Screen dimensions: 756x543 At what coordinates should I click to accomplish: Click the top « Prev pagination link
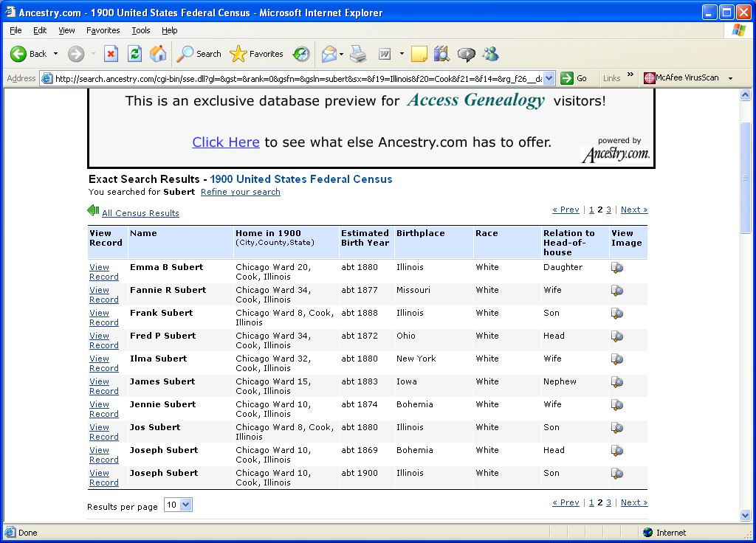point(566,210)
